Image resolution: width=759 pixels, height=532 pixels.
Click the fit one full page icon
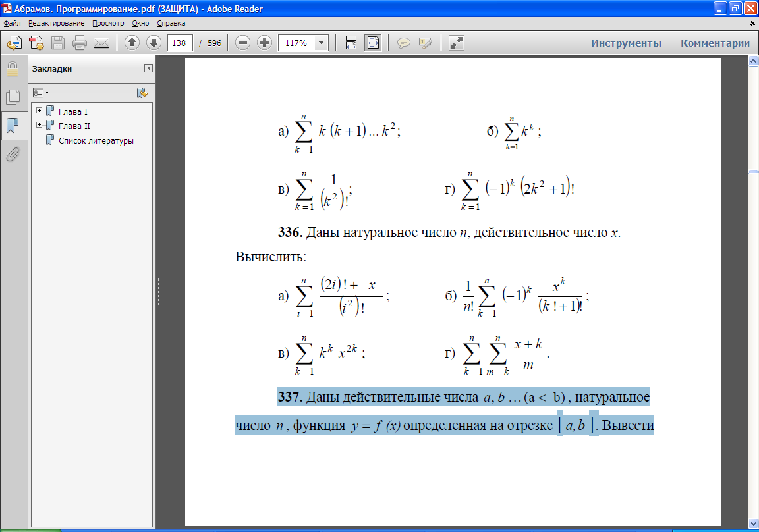(x=373, y=43)
